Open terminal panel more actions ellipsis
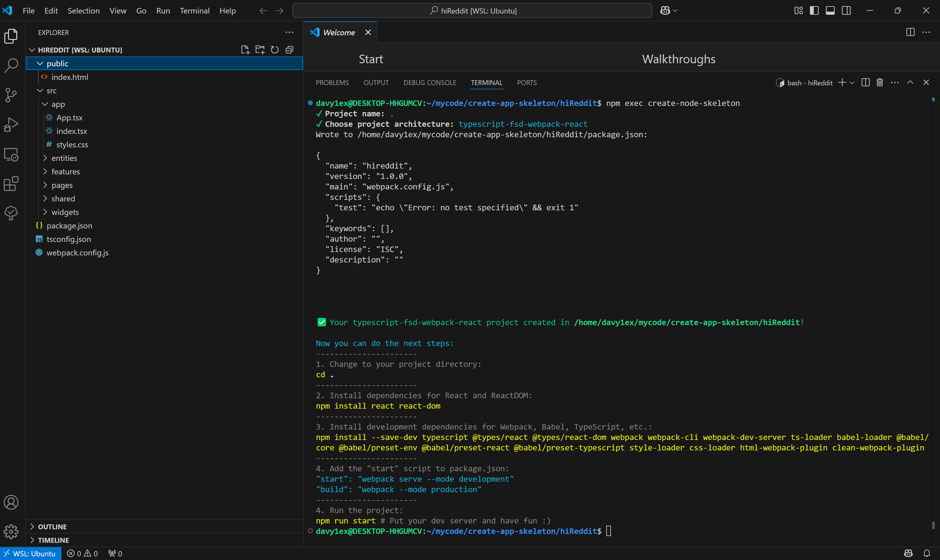 click(x=895, y=83)
